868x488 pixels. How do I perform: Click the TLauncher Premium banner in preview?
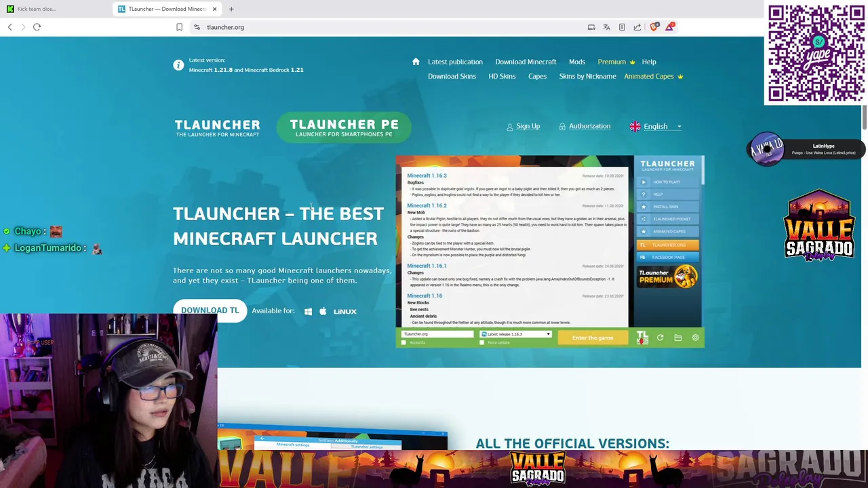point(668,277)
